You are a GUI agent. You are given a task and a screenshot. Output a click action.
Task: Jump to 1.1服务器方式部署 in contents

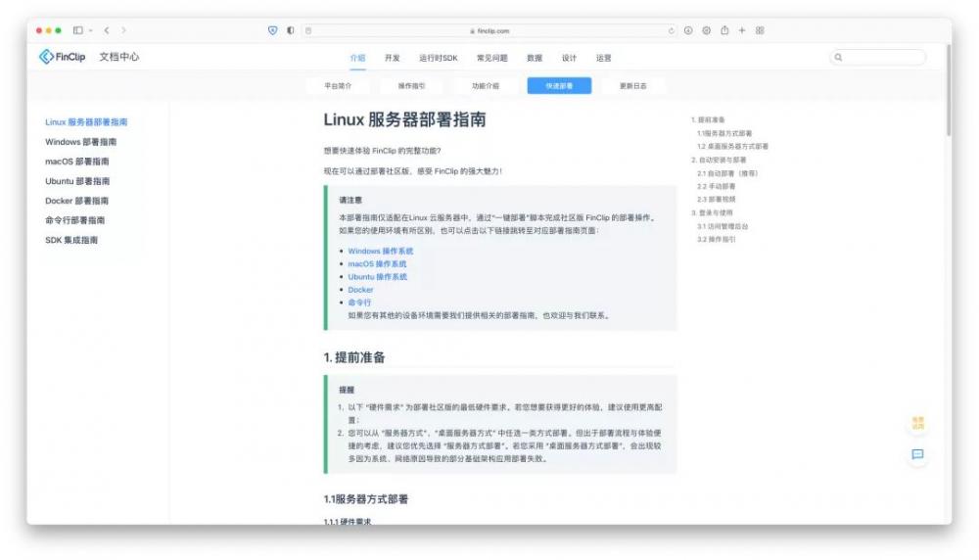pyautogui.click(x=724, y=133)
